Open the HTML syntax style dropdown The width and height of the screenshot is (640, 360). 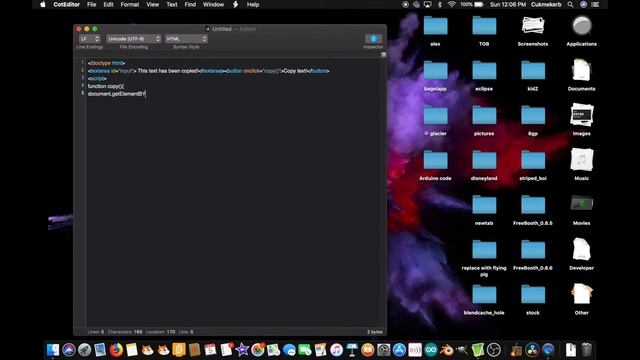186,39
